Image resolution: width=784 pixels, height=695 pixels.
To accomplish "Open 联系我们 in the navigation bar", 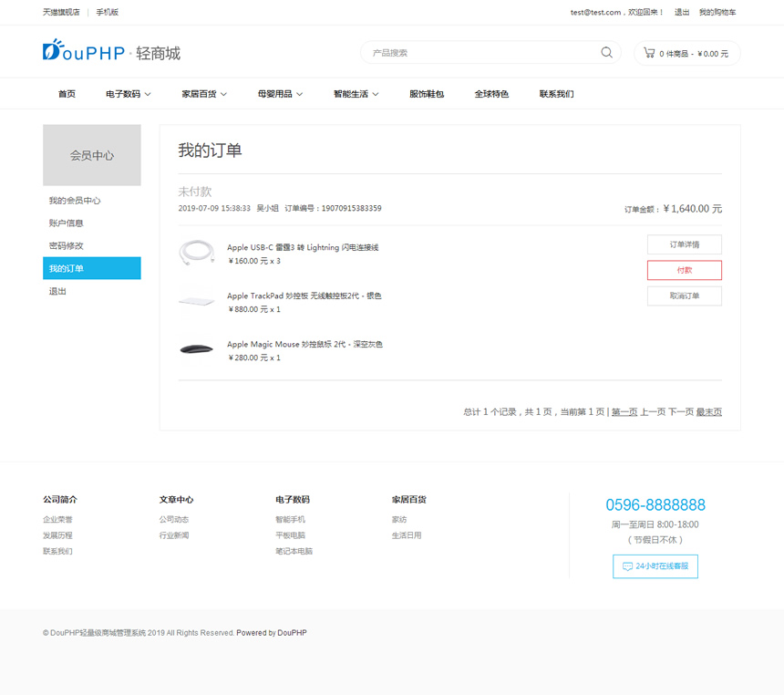I will tap(556, 94).
